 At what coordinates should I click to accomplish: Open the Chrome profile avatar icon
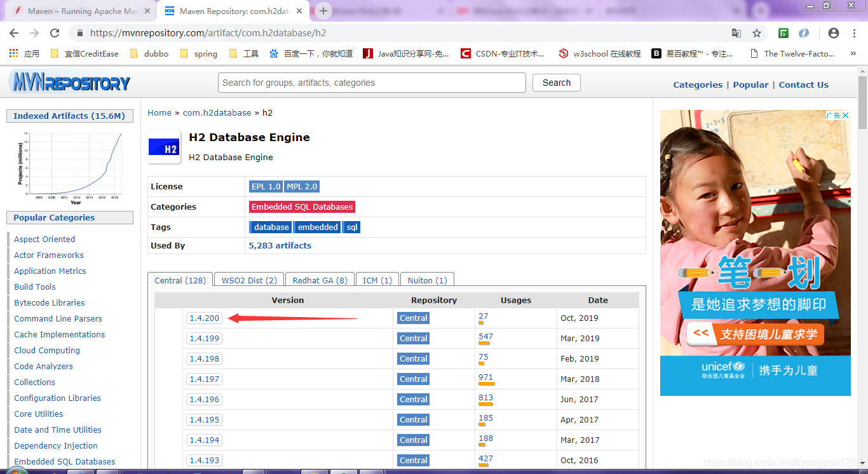click(834, 33)
